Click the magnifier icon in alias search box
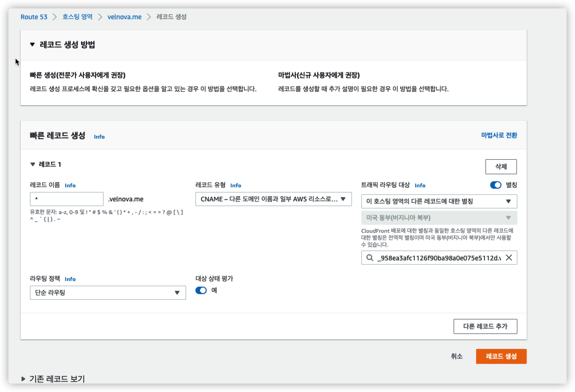This screenshot has height=392, width=575. coord(370,258)
